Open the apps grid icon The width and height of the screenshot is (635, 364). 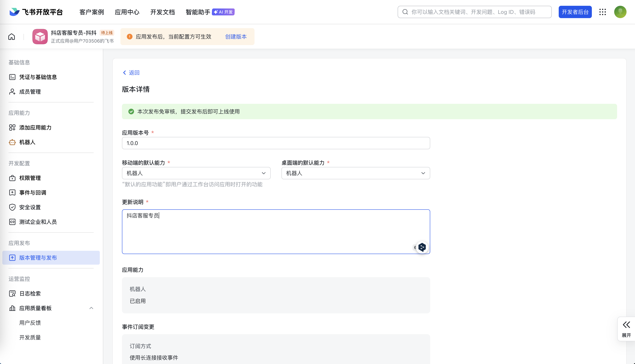(602, 12)
